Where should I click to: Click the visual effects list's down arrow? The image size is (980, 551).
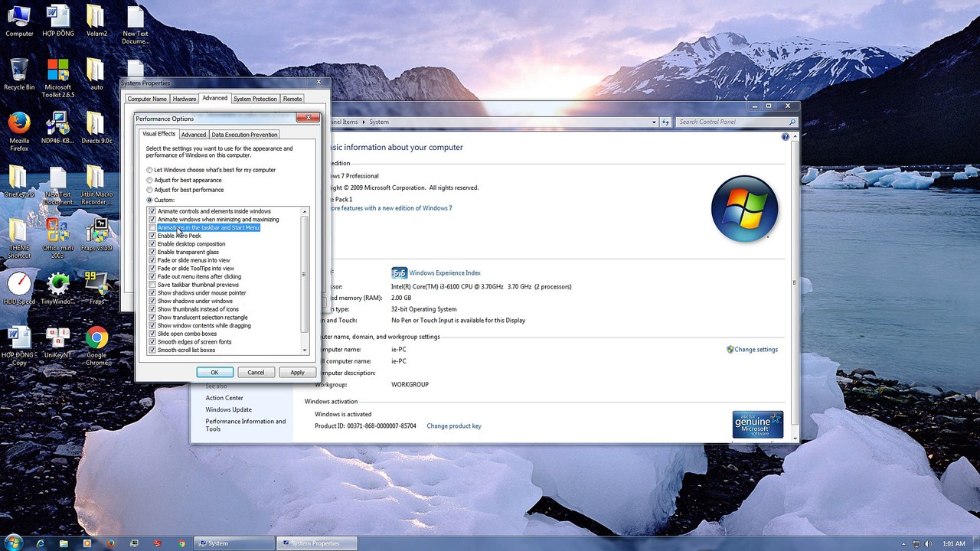[x=305, y=350]
